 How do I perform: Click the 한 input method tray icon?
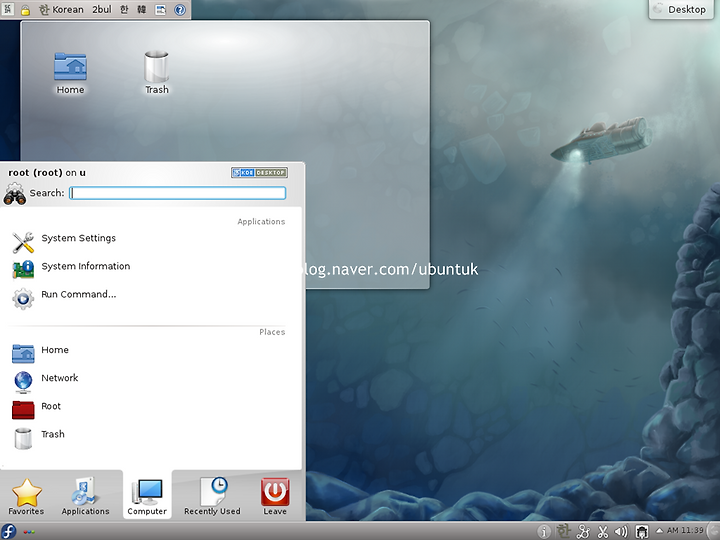pos(563,532)
